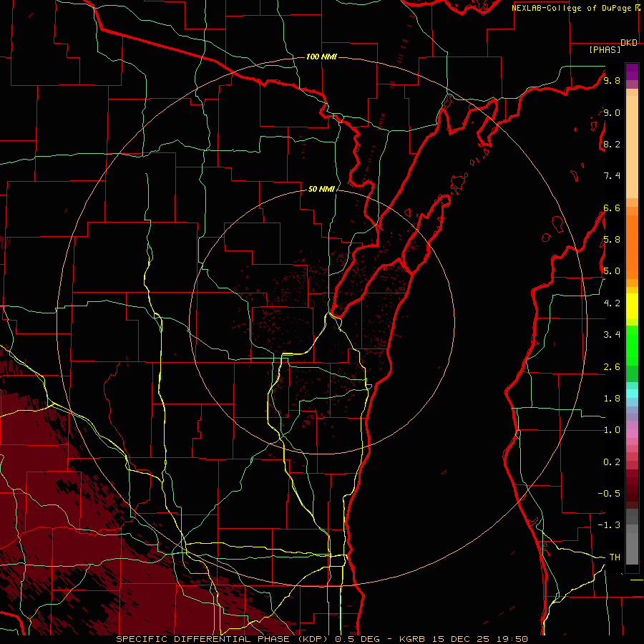This screenshot has height=644, width=644.
Task: Click the 9.0 value on the color scale
Action: pyautogui.click(x=612, y=112)
